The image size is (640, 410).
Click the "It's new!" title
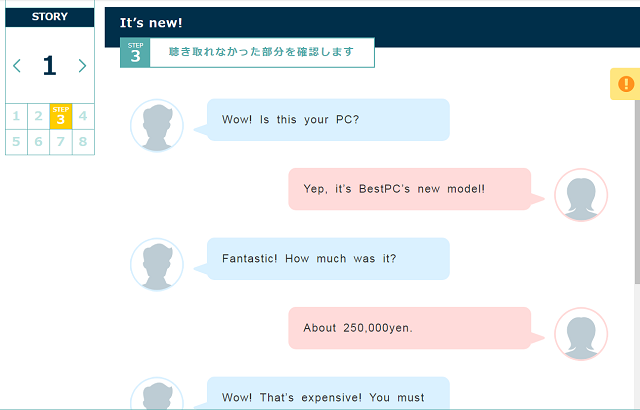point(151,23)
